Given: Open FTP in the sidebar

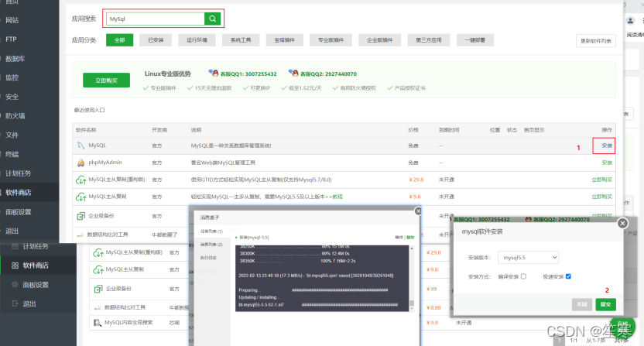Looking at the screenshot, I should (11, 39).
